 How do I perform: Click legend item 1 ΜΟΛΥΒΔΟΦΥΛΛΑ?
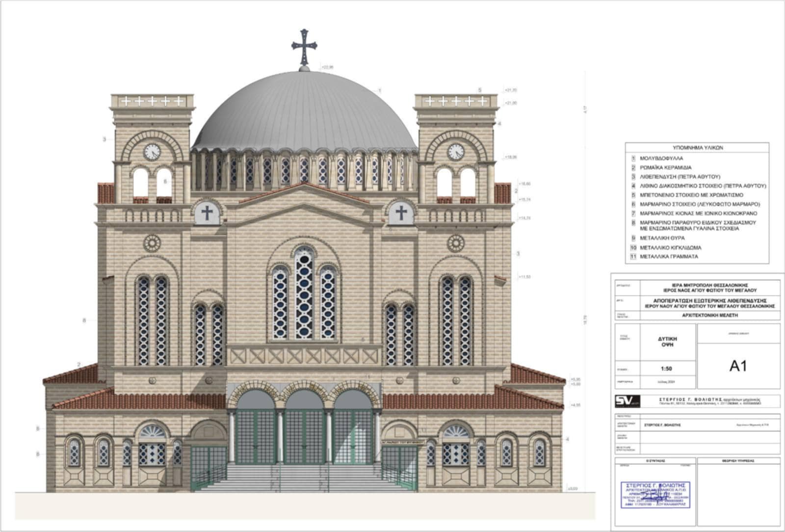[661, 159]
